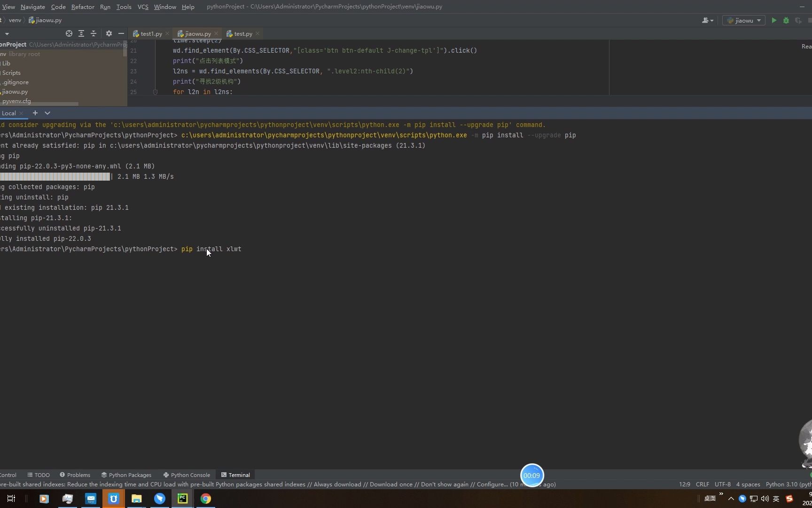The width and height of the screenshot is (812, 508).
Task: Open the Run menu
Action: (x=105, y=7)
